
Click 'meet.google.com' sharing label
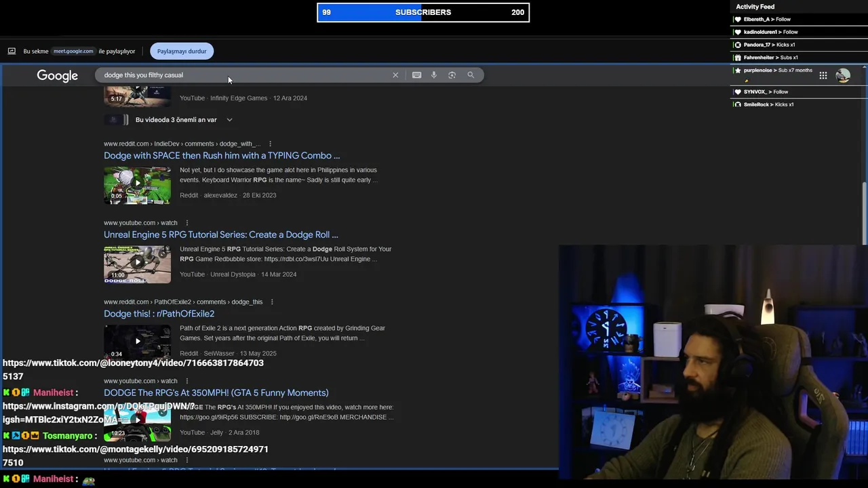[73, 52]
